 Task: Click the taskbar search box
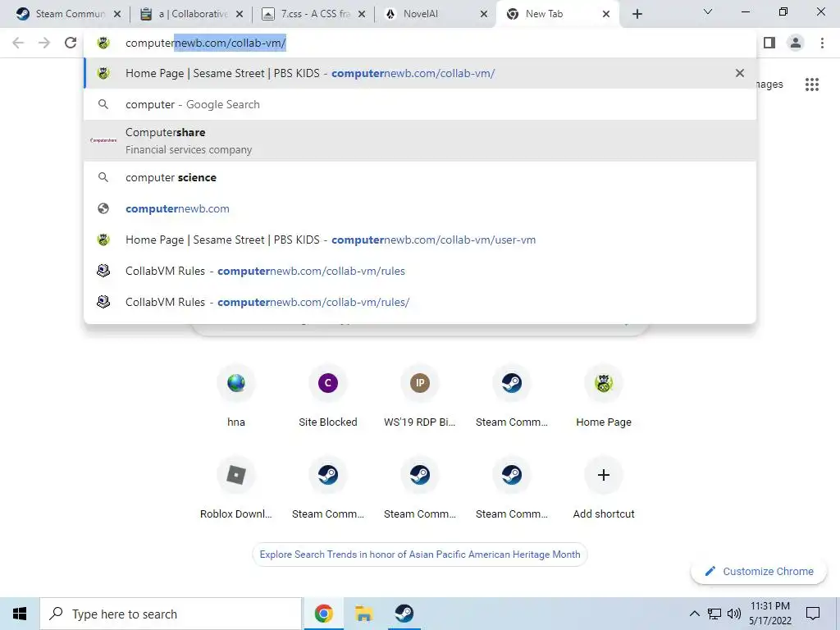click(x=171, y=614)
